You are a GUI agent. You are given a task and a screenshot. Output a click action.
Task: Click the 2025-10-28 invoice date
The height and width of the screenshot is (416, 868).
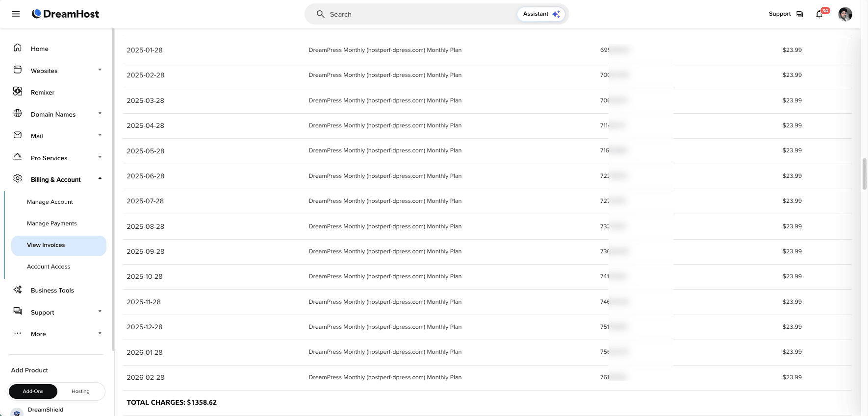145,276
